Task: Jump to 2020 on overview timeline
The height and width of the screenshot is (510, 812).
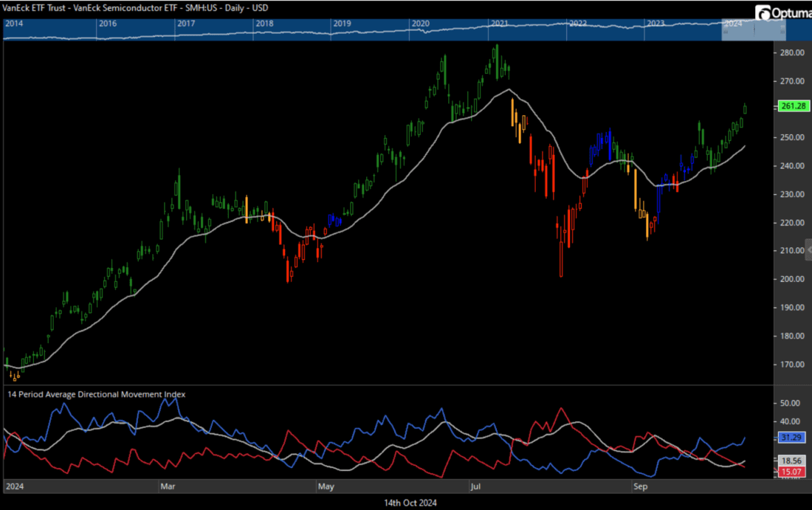Action: (420, 24)
